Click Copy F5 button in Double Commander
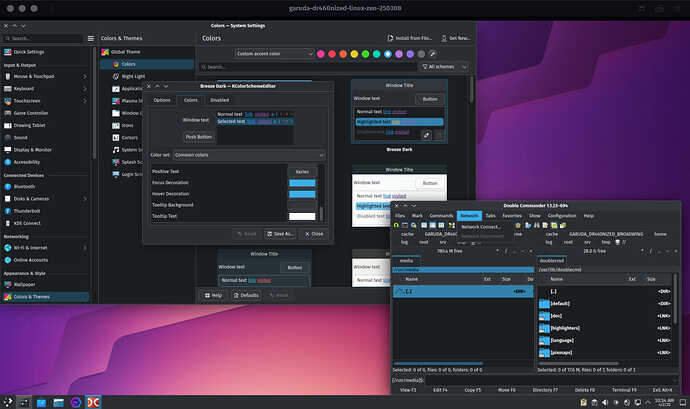This screenshot has width=690, height=409. click(472, 390)
